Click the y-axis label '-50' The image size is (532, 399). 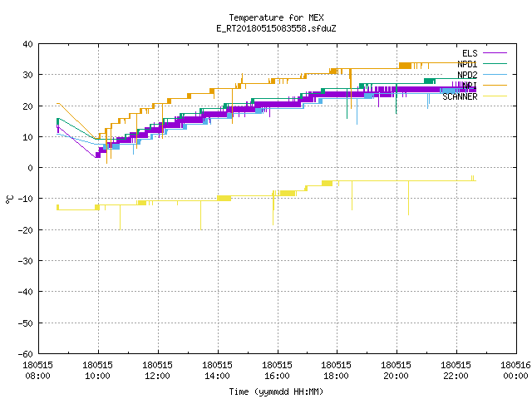26,323
